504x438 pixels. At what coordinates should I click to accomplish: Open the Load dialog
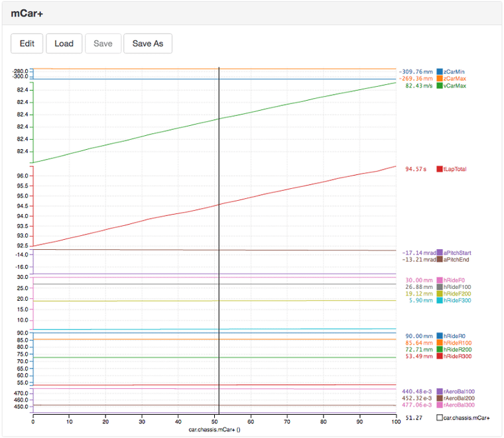tap(64, 44)
